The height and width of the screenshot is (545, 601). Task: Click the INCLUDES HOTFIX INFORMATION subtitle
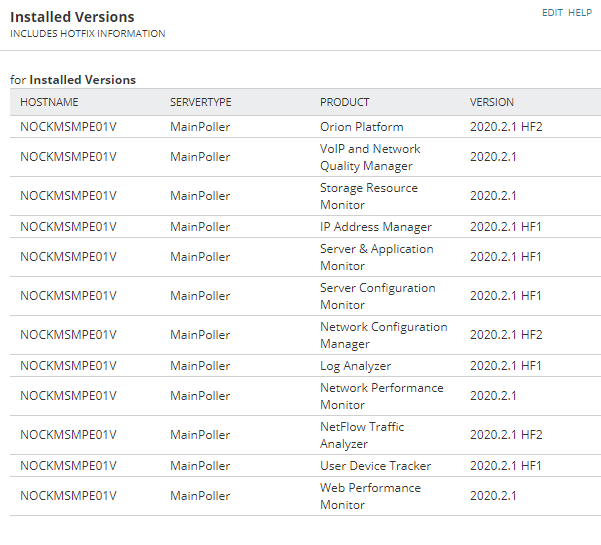click(x=88, y=34)
